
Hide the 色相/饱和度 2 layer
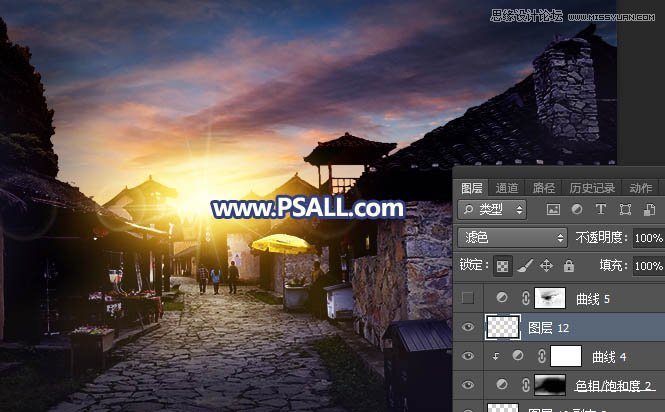(x=468, y=385)
